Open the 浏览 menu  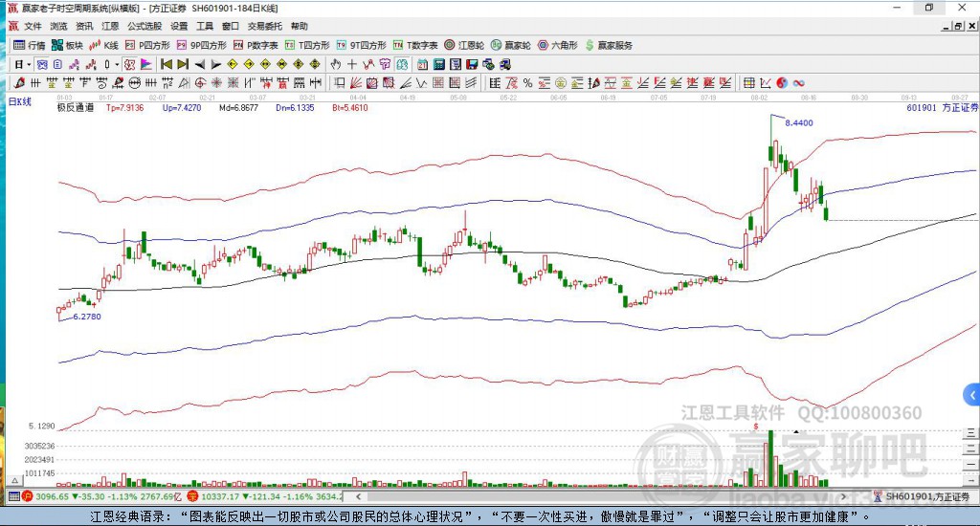(x=58, y=26)
